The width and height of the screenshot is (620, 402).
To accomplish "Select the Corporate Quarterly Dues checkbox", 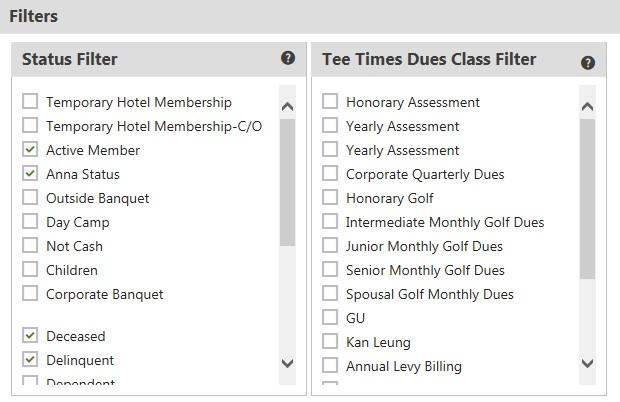I will [330, 173].
